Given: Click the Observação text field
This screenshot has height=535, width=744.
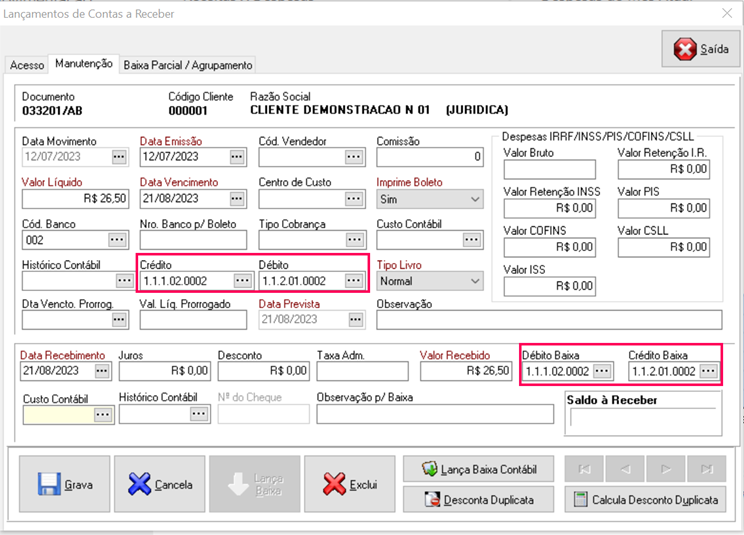Looking at the screenshot, I should coord(548,320).
